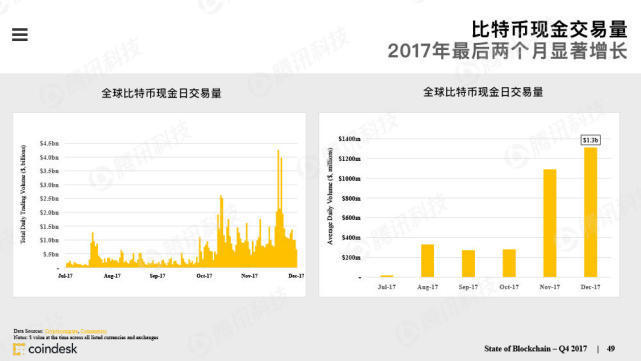Click the left chart heading 全球比特币现金日交易量
The width and height of the screenshot is (641, 361).
[161, 93]
